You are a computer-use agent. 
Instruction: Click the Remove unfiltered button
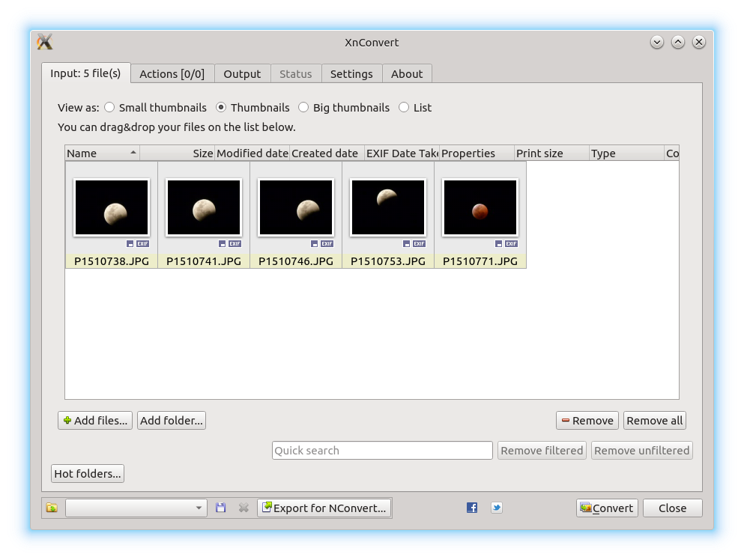coord(642,451)
